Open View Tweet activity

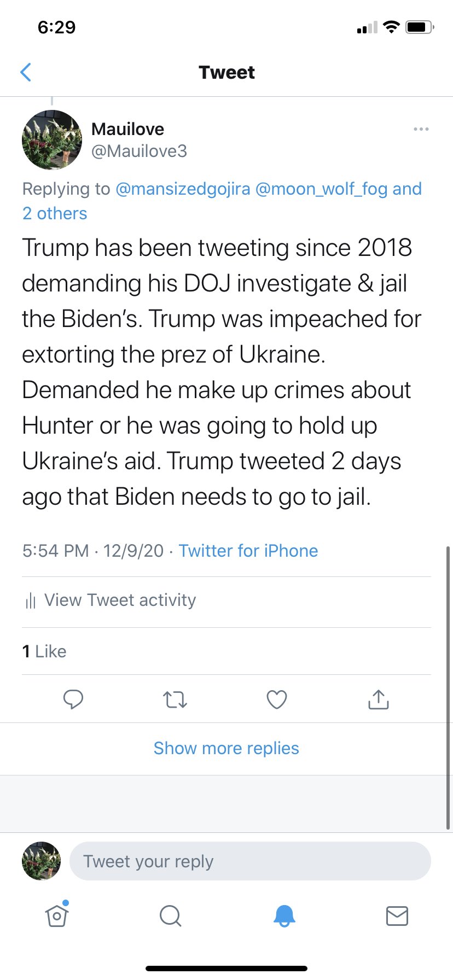coord(120,600)
